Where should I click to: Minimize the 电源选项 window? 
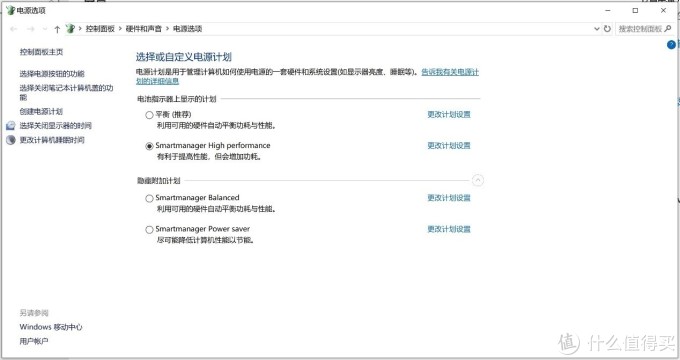(608, 10)
